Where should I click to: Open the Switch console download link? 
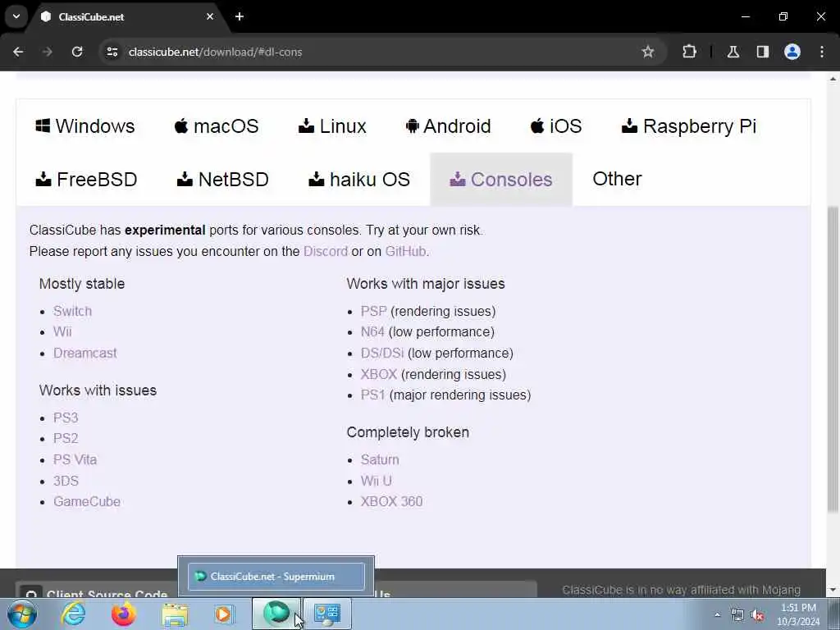click(x=72, y=311)
